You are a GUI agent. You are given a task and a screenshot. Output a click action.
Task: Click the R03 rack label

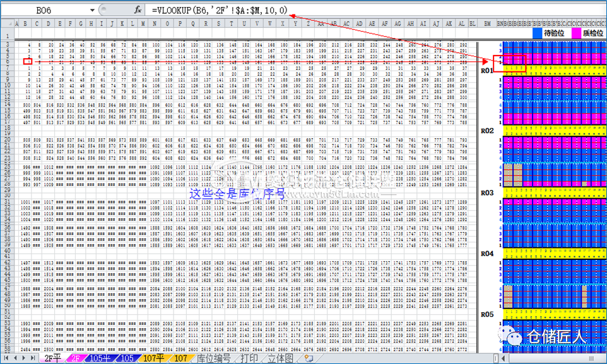(487, 193)
